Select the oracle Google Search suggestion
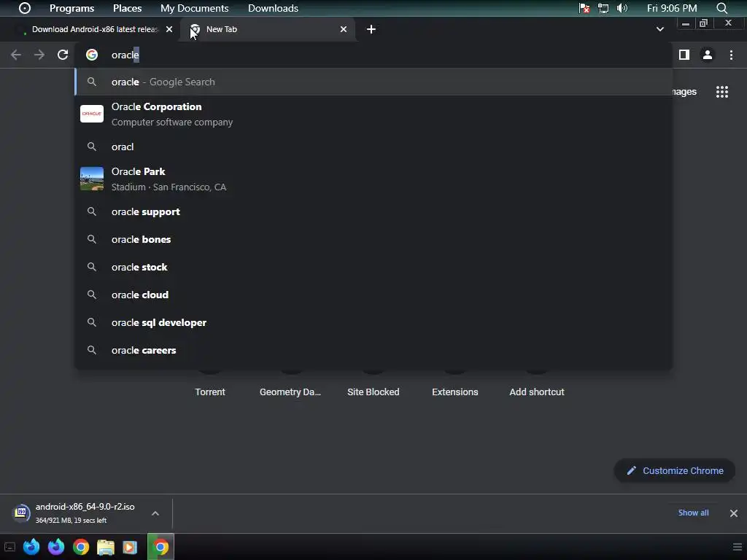 [373, 82]
